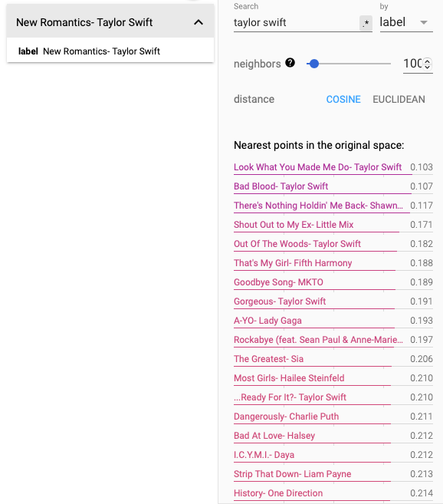Click the neighbors number input field
443x504 pixels.
[x=413, y=64]
